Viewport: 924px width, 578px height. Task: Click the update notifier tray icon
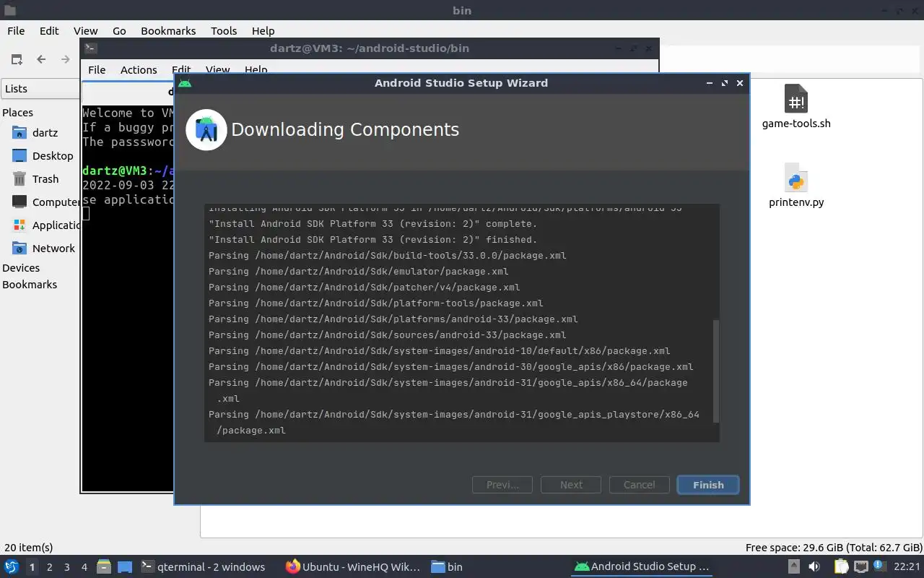coord(879,566)
